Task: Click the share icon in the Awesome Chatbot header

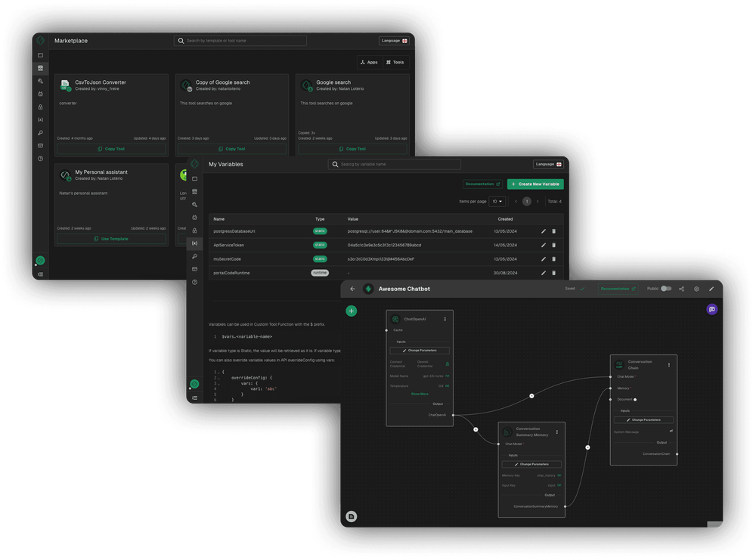Action: [x=683, y=288]
